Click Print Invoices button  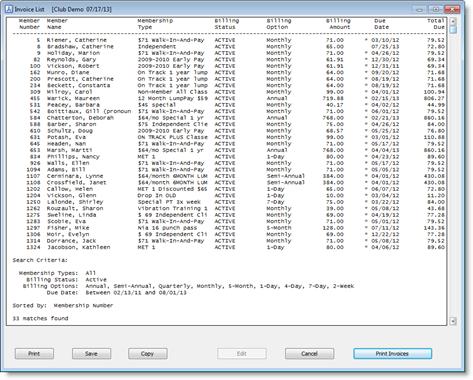[392, 354]
